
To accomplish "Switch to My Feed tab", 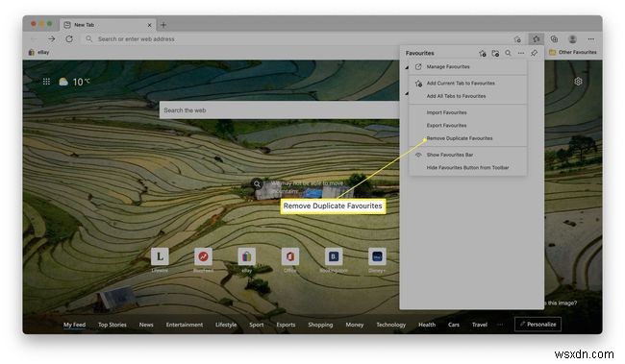I will [75, 325].
